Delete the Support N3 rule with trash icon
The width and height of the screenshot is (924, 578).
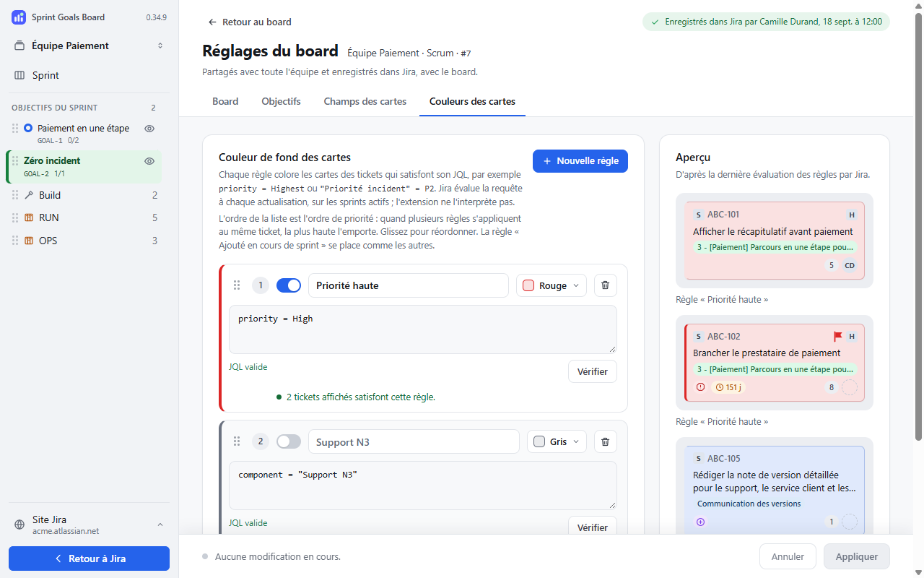[x=606, y=441]
